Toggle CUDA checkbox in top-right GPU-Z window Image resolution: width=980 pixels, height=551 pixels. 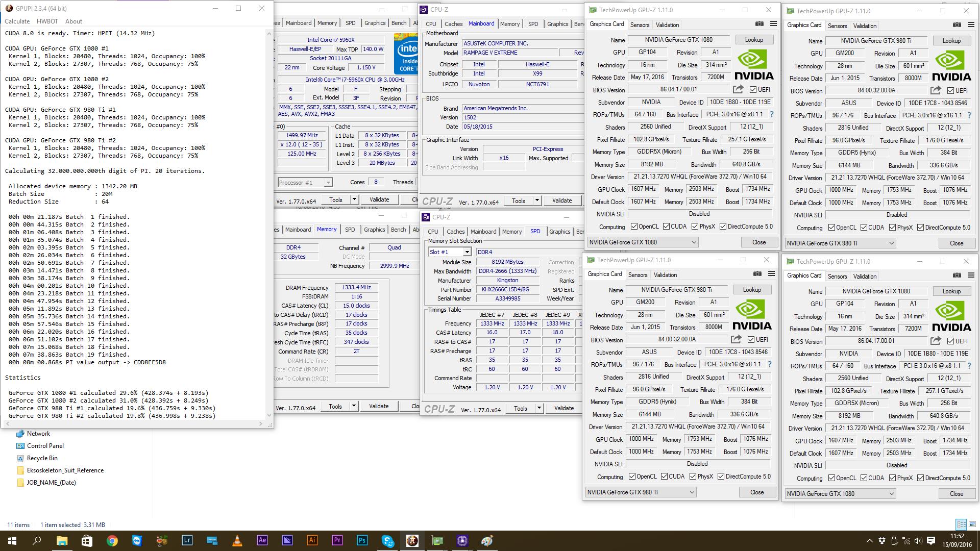[864, 228]
